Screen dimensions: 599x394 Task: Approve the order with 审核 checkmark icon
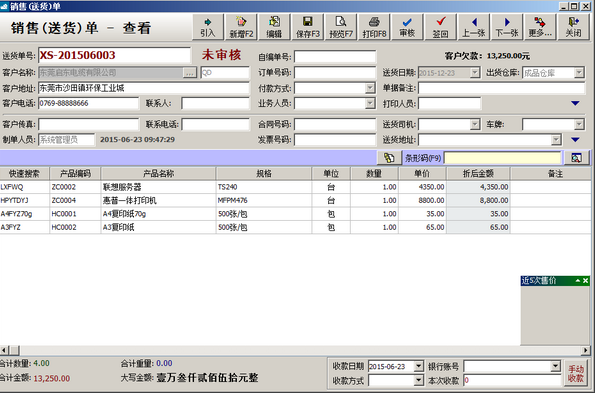(407, 27)
